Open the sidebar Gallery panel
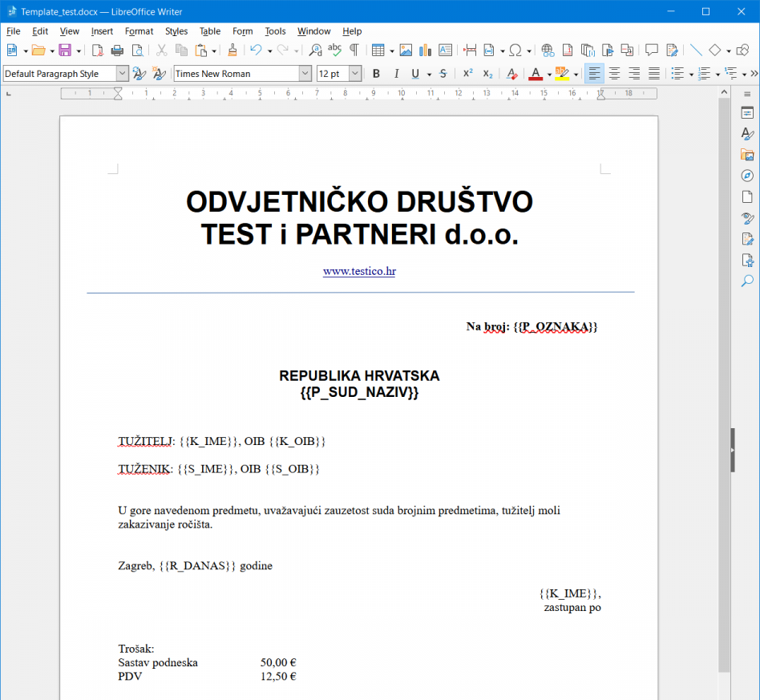 point(747,155)
